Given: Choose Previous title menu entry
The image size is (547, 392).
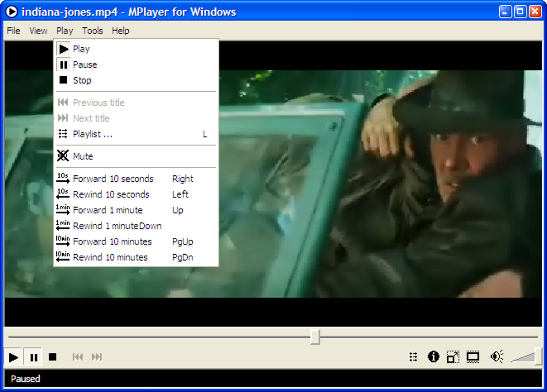Looking at the screenshot, I should 136,102.
